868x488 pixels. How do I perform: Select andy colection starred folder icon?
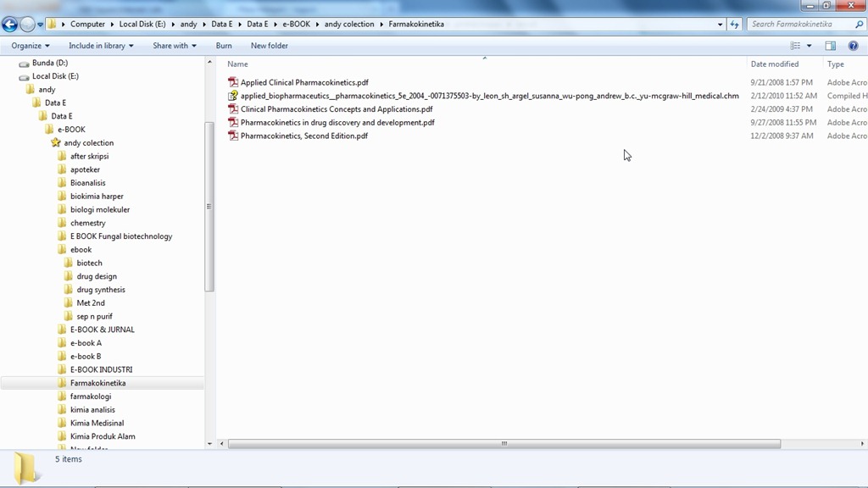(x=55, y=142)
